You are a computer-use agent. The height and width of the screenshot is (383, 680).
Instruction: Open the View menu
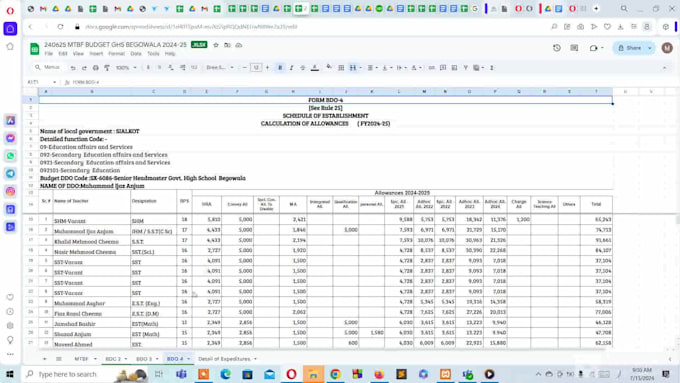click(78, 54)
